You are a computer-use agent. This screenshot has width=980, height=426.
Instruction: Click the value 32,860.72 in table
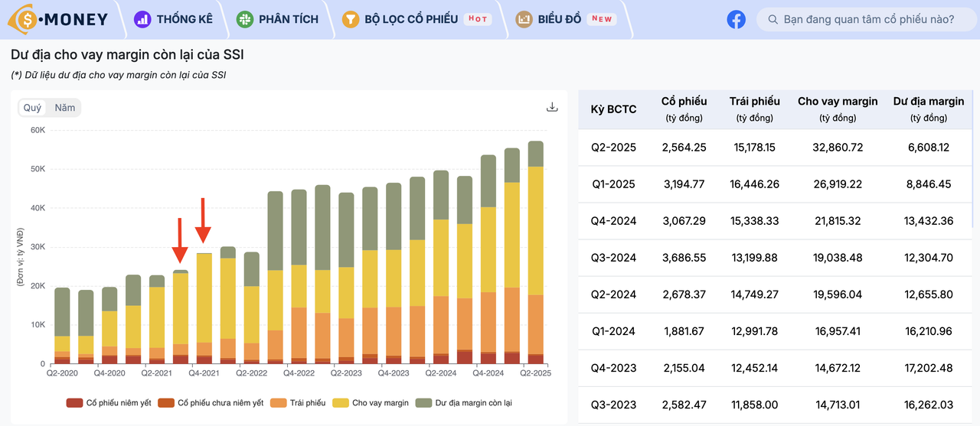click(838, 148)
